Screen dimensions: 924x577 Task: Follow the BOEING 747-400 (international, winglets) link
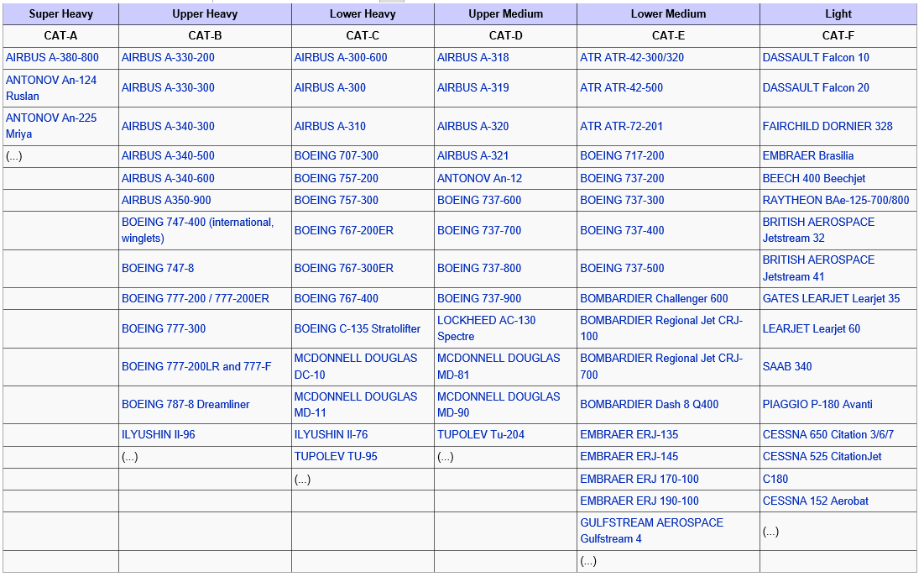(x=198, y=230)
